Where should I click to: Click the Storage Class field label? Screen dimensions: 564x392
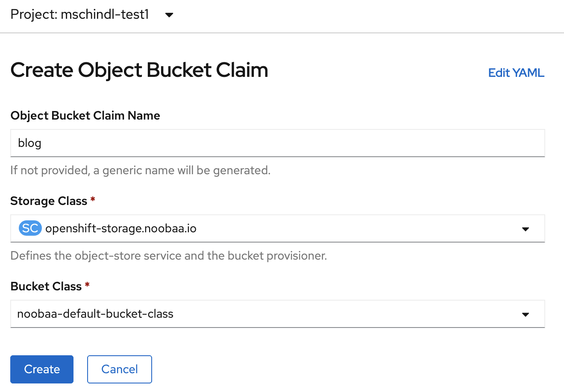[x=49, y=201]
